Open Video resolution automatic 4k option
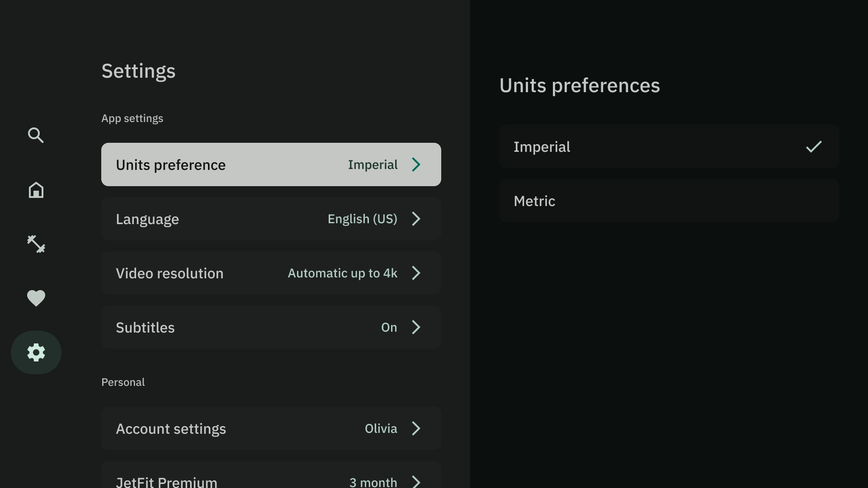Viewport: 868px width, 488px height. (271, 273)
